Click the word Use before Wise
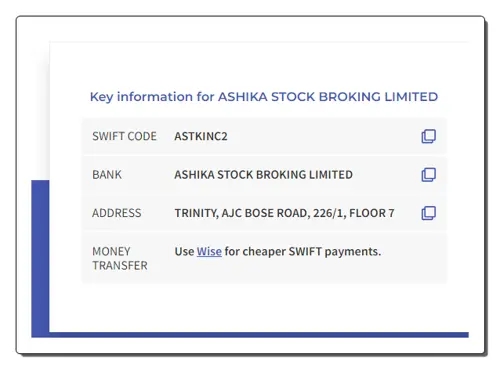 pyautogui.click(x=184, y=251)
